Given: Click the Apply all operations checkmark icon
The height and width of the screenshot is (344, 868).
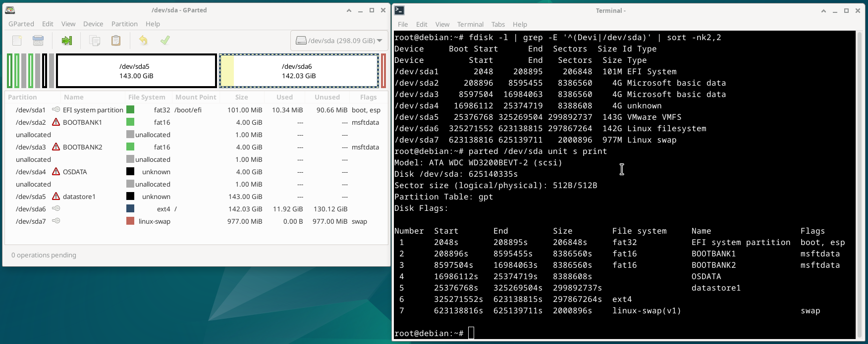Looking at the screenshot, I should click(x=165, y=41).
